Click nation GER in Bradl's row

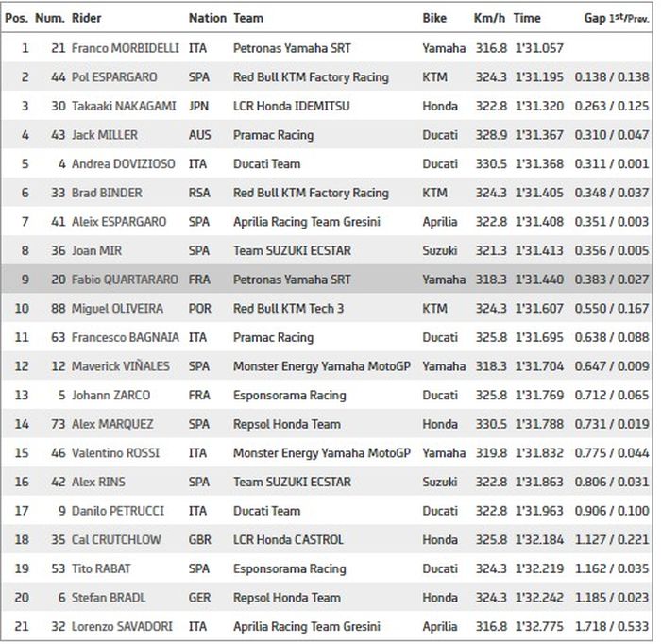[x=199, y=598]
